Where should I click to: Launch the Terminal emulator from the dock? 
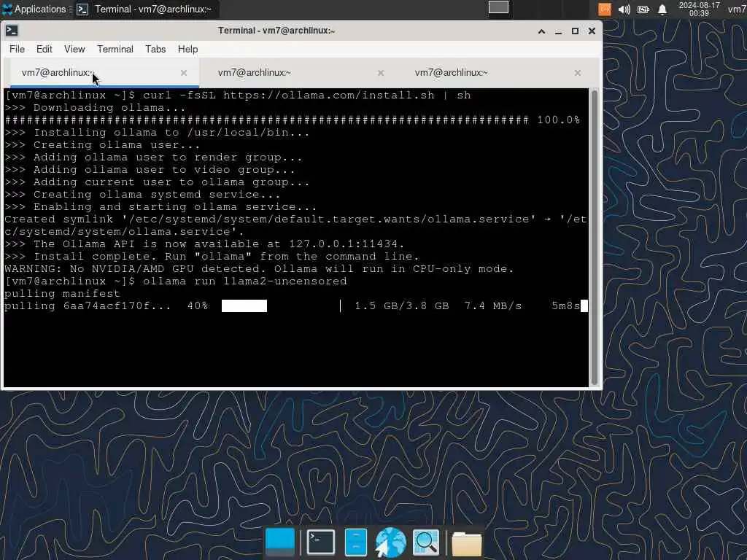321,542
